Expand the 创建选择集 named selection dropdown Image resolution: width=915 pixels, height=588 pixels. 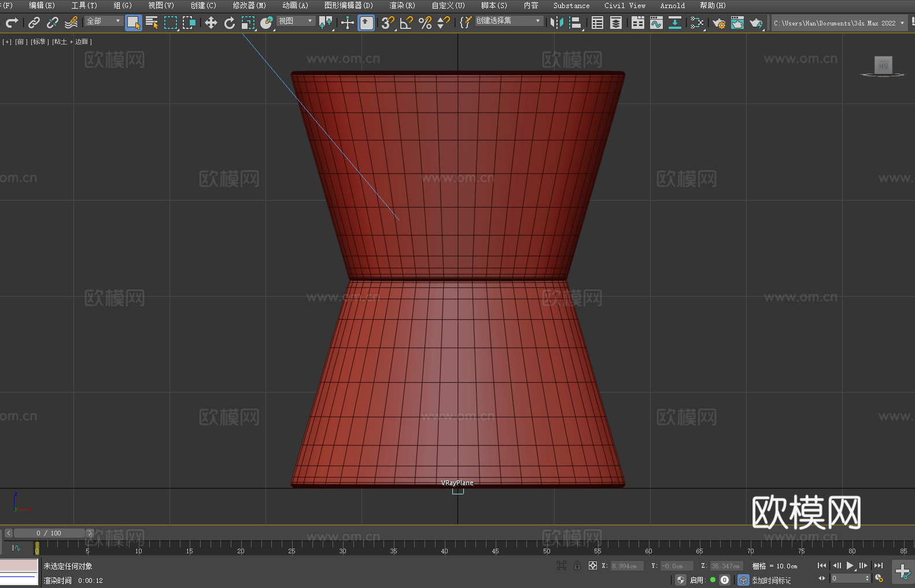point(509,21)
